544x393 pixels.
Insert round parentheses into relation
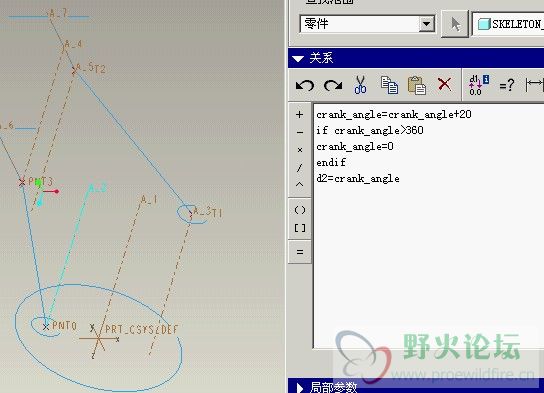point(300,210)
